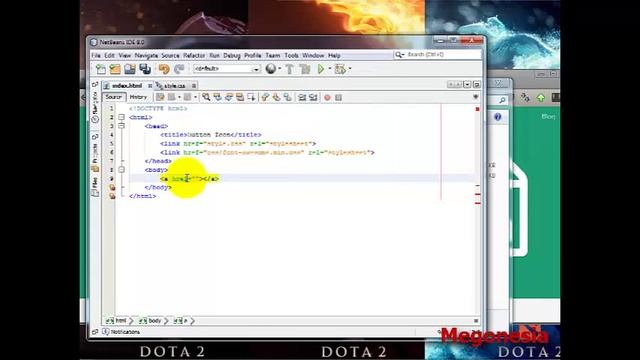Open the Notifications status bar item
The height and width of the screenshot is (360, 640).
122,332
